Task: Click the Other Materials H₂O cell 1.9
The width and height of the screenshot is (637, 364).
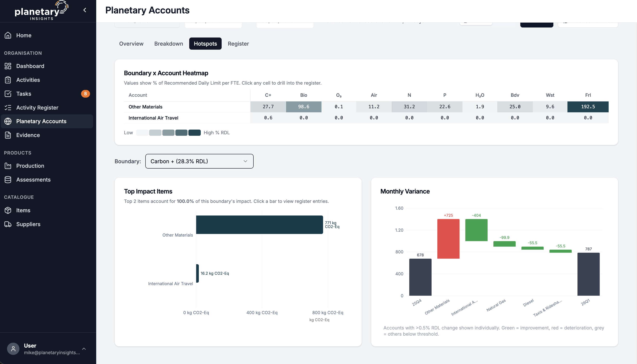Action: tap(480, 107)
